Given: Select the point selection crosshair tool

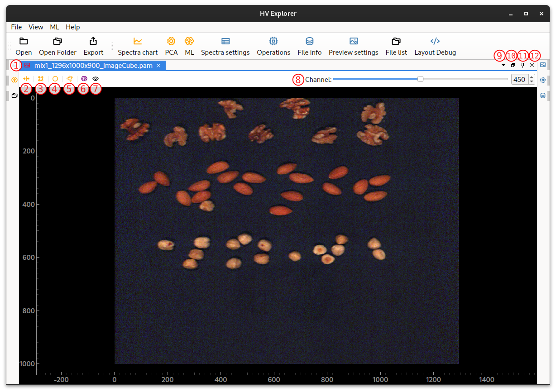Looking at the screenshot, I should tap(26, 79).
